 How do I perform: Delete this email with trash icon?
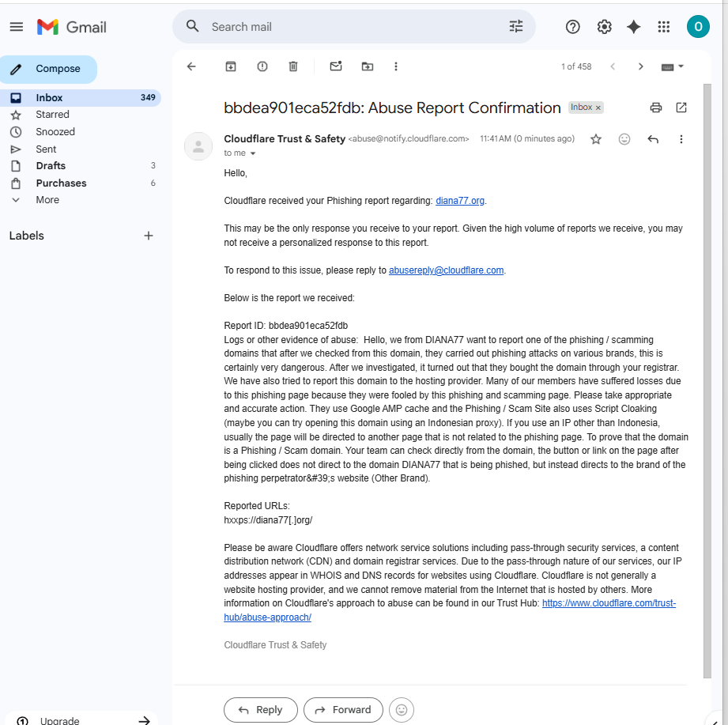(293, 66)
